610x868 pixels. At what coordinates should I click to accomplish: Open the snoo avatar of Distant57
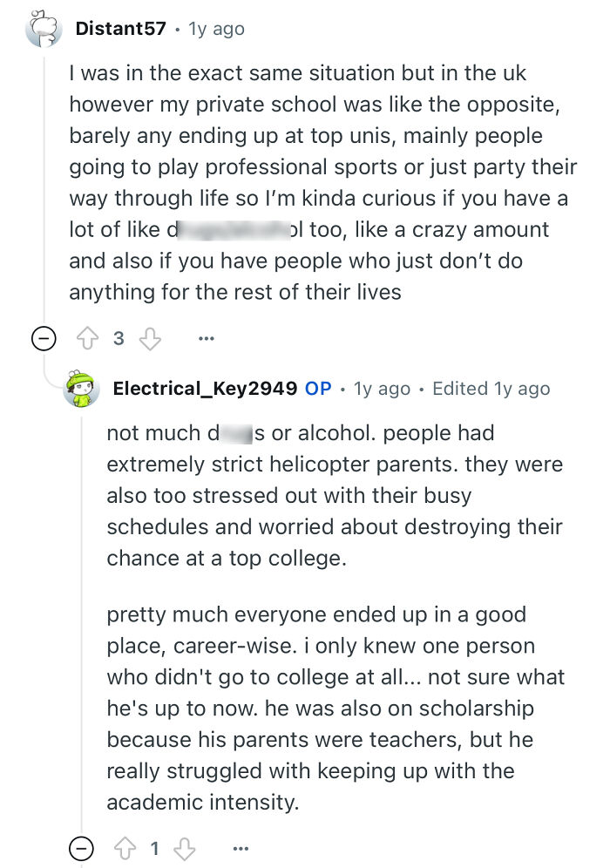coord(44,28)
